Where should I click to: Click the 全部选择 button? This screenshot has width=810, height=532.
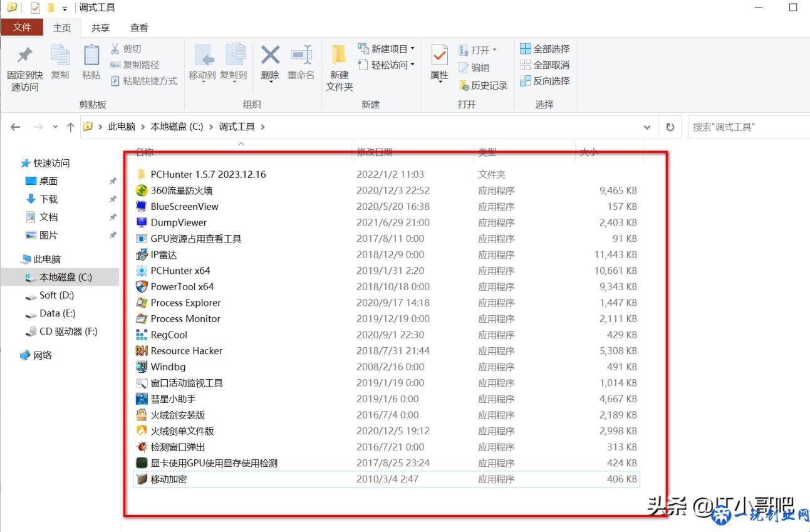click(544, 48)
